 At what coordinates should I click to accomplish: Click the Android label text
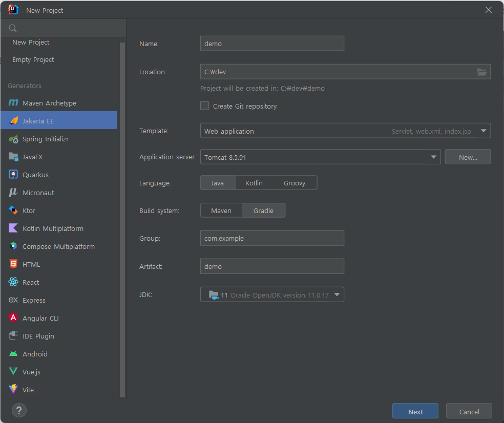point(35,354)
